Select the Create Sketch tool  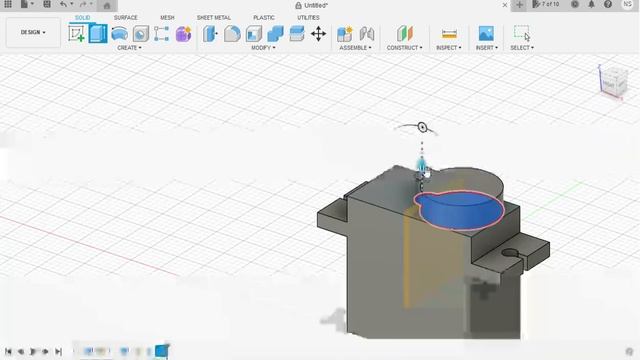point(77,33)
